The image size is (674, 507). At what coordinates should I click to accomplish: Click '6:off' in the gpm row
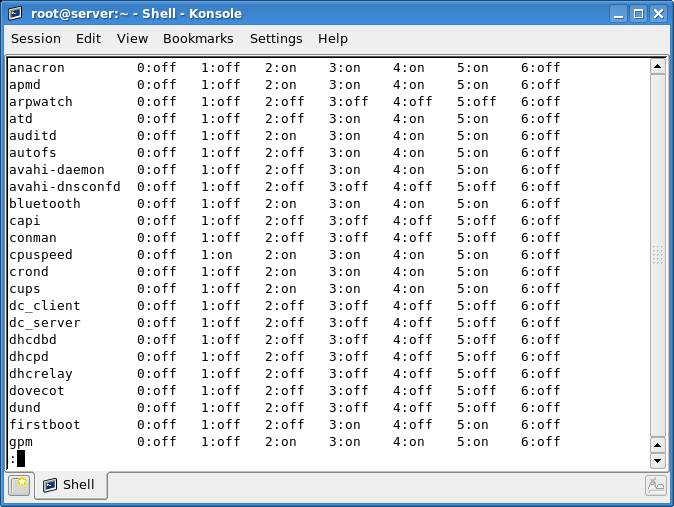tap(541, 442)
